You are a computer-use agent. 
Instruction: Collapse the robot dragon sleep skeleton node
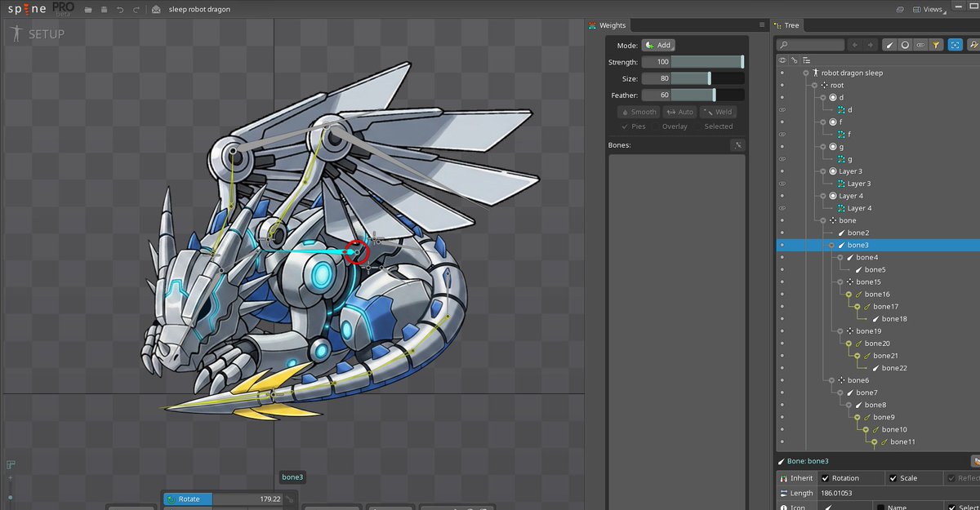pos(805,73)
